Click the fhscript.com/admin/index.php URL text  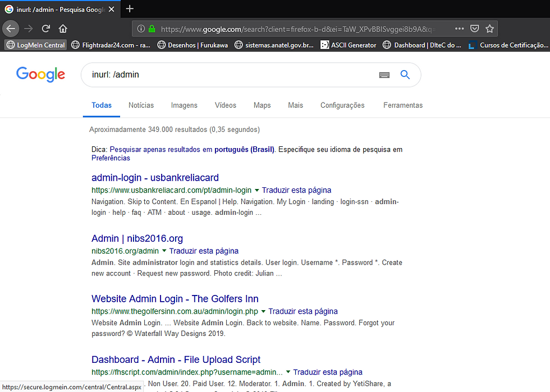pos(187,372)
